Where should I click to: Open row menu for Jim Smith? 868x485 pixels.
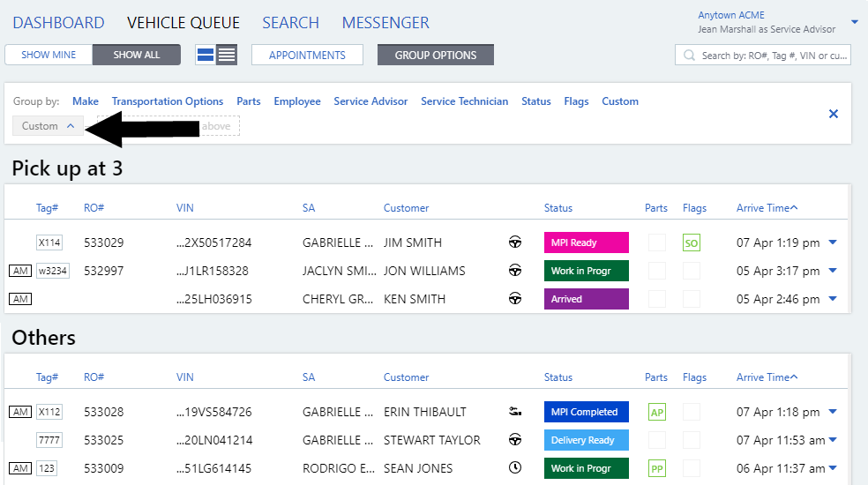(833, 242)
